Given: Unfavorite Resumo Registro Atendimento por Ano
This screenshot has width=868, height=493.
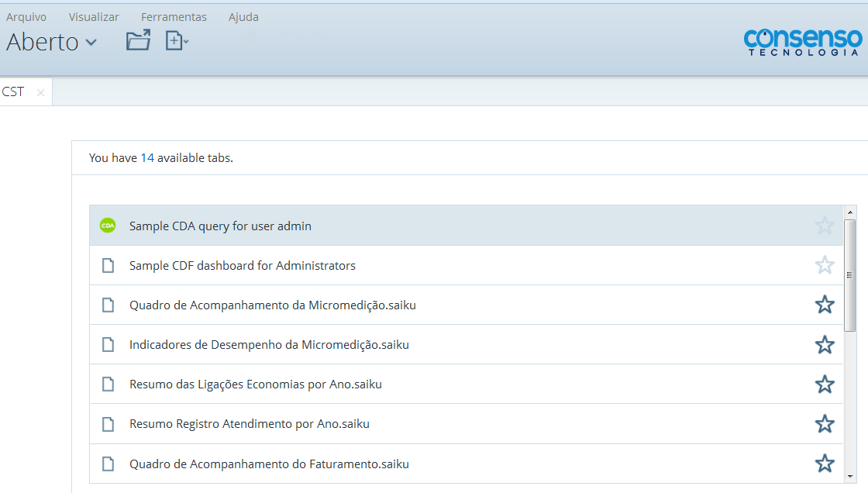Looking at the screenshot, I should point(825,423).
